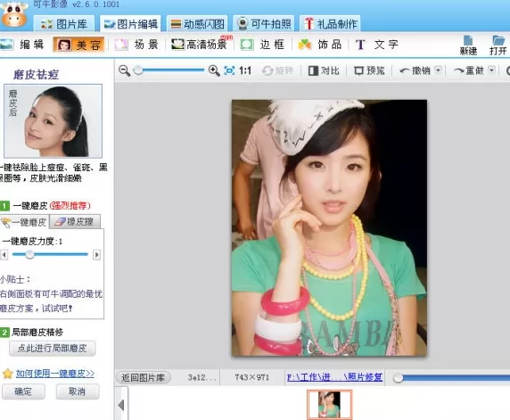Open the 图片库 tab
This screenshot has width=510, height=420.
click(64, 24)
